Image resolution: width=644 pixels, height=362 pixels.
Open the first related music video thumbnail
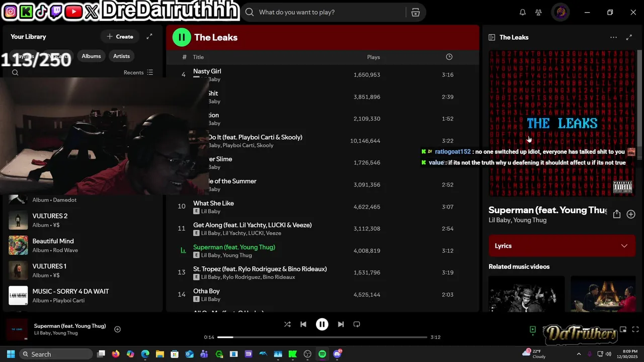(x=526, y=293)
